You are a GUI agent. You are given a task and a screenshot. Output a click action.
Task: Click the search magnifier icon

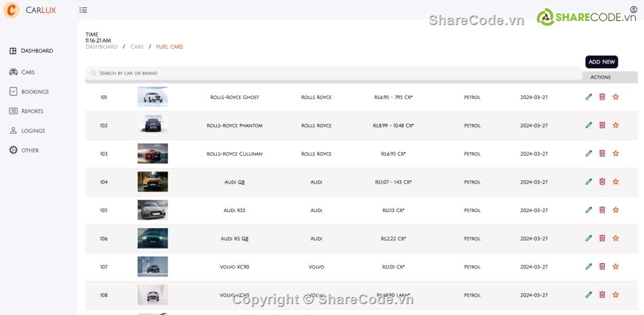click(94, 73)
